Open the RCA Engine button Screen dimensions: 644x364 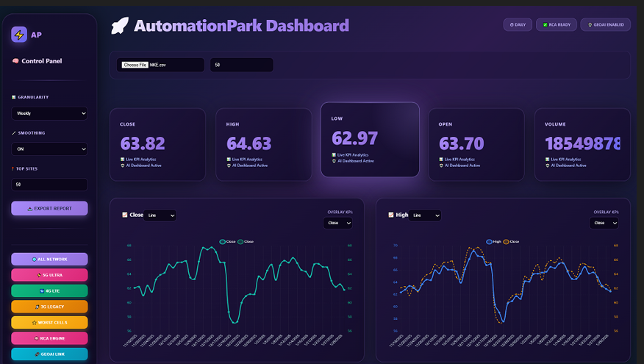point(49,338)
